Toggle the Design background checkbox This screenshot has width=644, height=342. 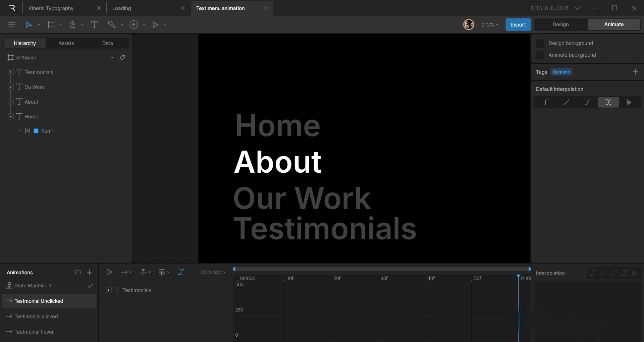[540, 43]
